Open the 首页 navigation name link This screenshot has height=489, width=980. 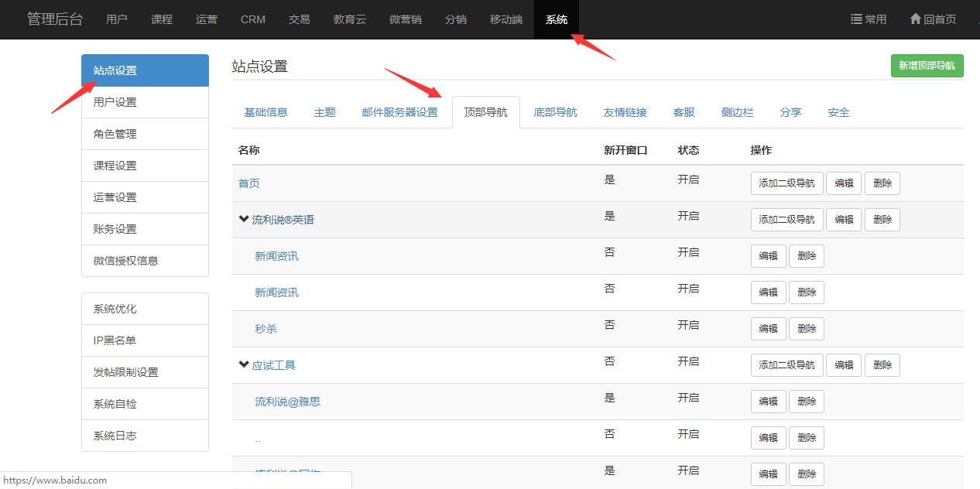click(248, 183)
